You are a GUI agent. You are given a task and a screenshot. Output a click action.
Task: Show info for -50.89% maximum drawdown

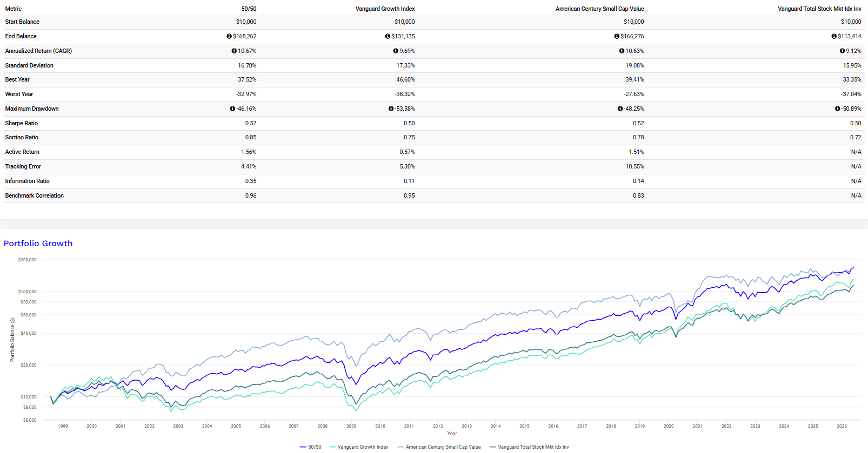click(x=837, y=109)
